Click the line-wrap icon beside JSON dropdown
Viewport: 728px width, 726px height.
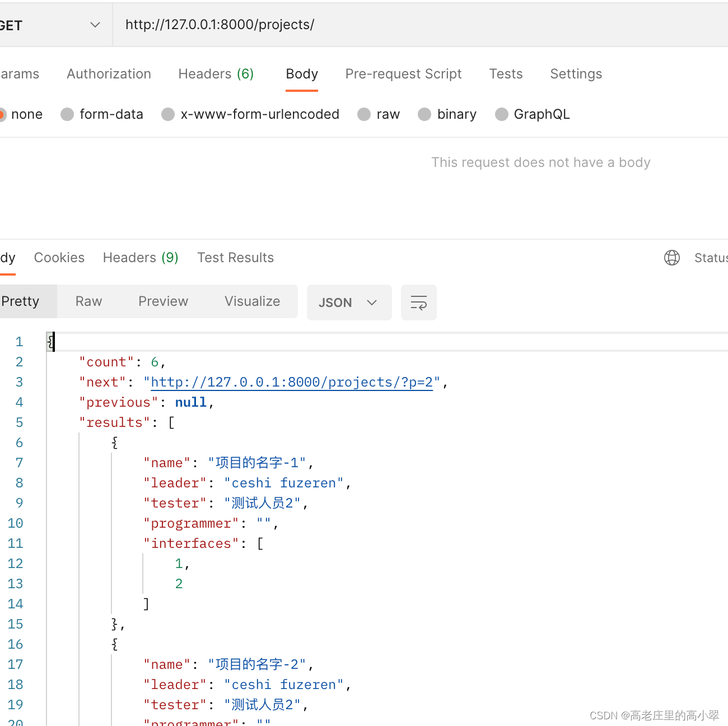(418, 302)
